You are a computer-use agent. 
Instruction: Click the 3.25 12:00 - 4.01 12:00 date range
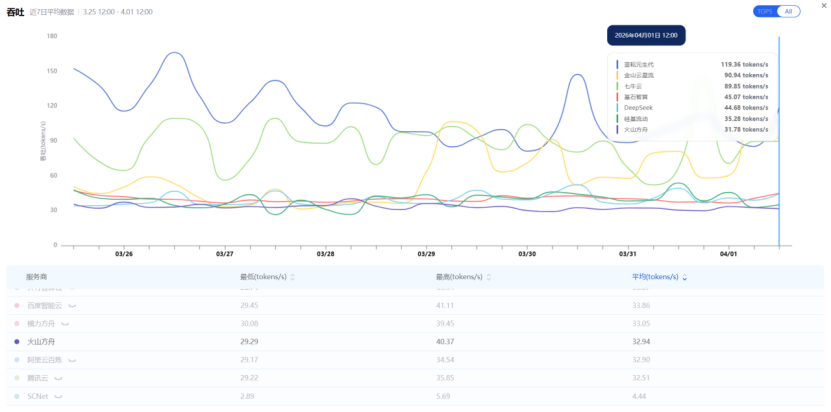coord(118,12)
